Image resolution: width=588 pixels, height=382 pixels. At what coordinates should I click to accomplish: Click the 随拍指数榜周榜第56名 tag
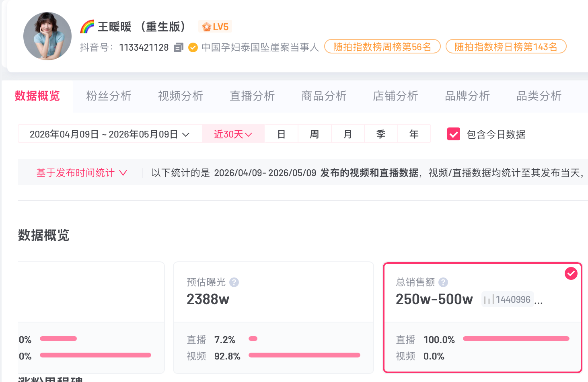pyautogui.click(x=382, y=47)
